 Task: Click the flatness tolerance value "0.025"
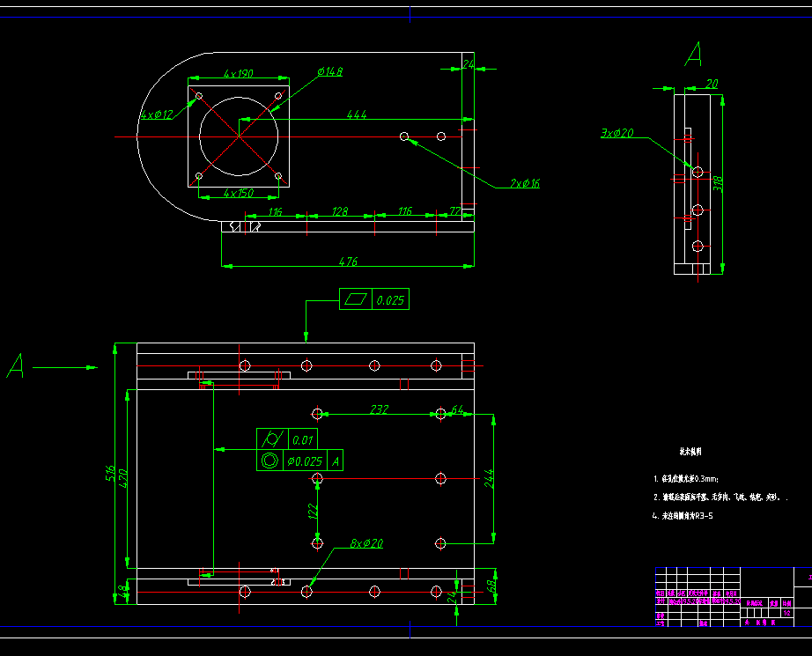click(x=390, y=300)
